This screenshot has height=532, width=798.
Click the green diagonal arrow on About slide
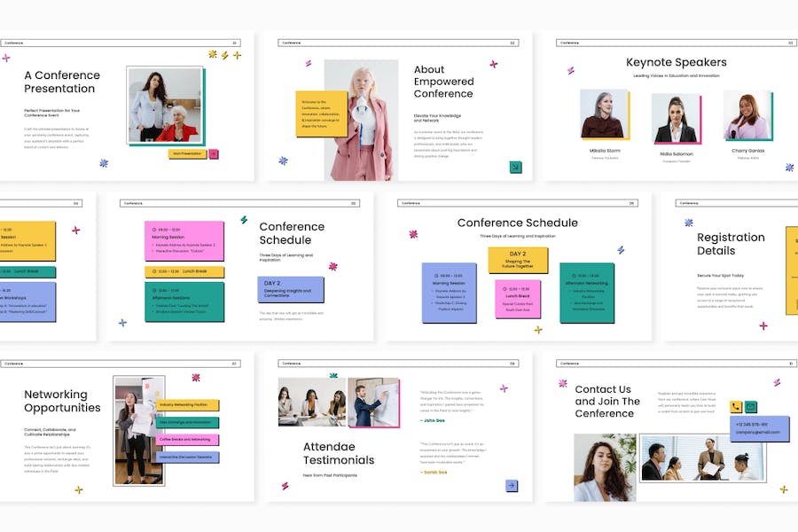click(x=515, y=167)
